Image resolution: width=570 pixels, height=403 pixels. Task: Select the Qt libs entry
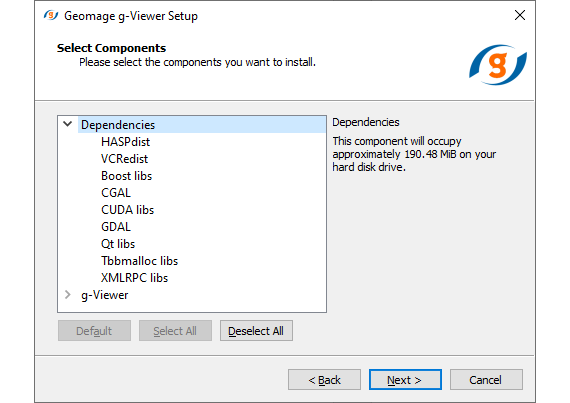[x=118, y=244]
